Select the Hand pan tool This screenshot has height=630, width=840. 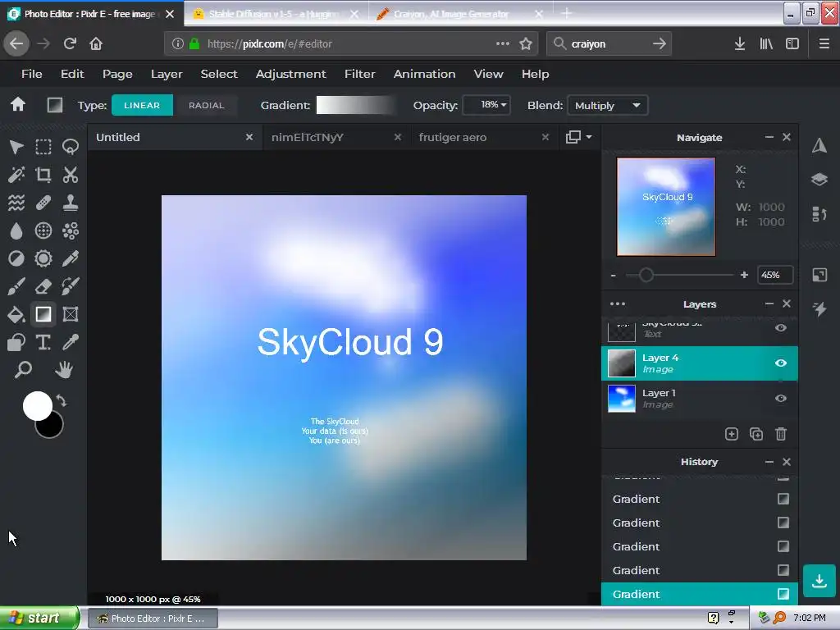point(64,370)
